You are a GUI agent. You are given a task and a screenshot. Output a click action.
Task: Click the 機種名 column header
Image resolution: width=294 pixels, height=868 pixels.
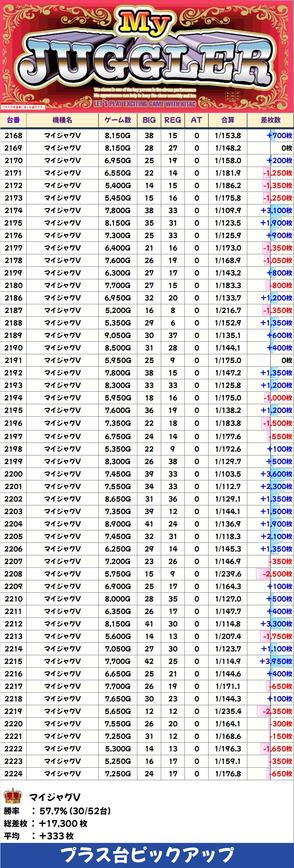(62, 120)
